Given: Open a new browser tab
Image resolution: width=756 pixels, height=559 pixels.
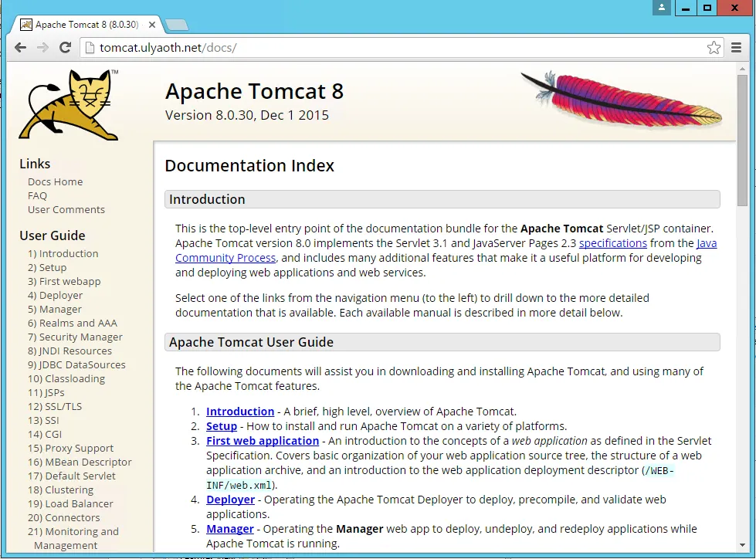Looking at the screenshot, I should pos(177,25).
